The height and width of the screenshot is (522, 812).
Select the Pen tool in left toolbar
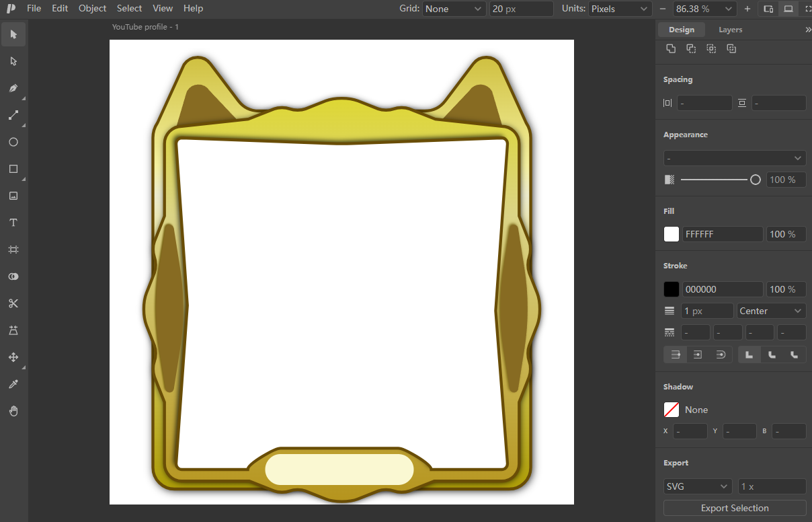click(x=13, y=88)
